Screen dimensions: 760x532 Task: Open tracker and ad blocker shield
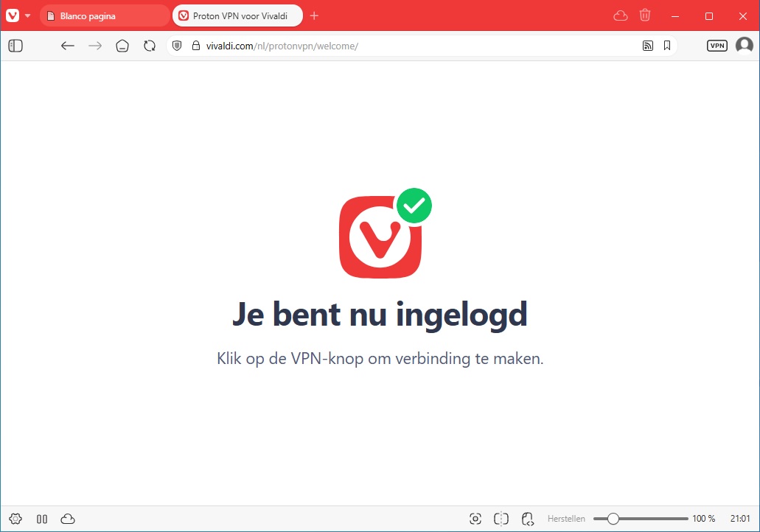pos(177,46)
